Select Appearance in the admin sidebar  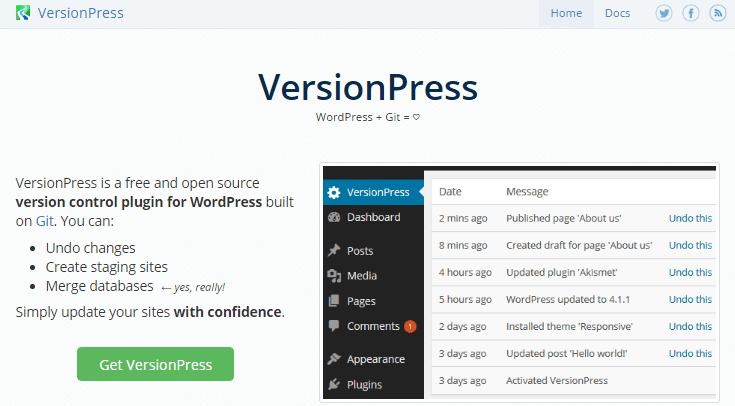(x=374, y=359)
